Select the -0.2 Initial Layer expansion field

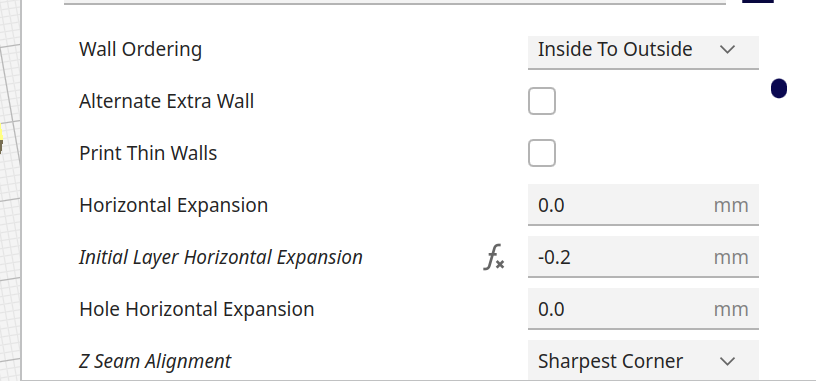point(643,257)
